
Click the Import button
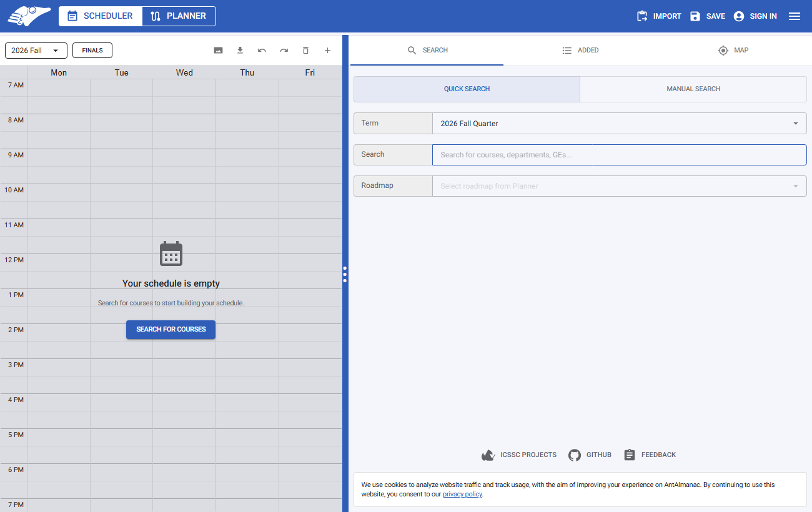[x=659, y=16]
